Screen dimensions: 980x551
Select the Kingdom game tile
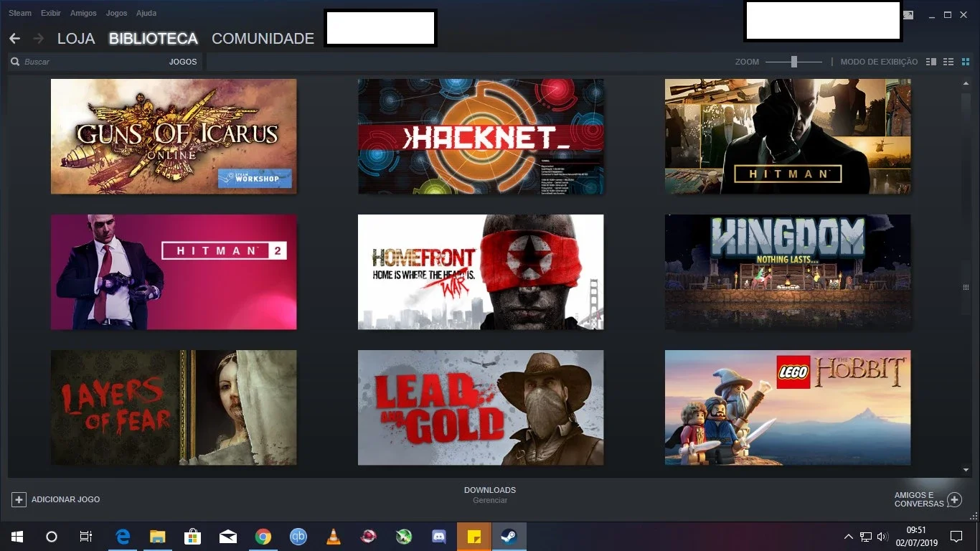[788, 272]
